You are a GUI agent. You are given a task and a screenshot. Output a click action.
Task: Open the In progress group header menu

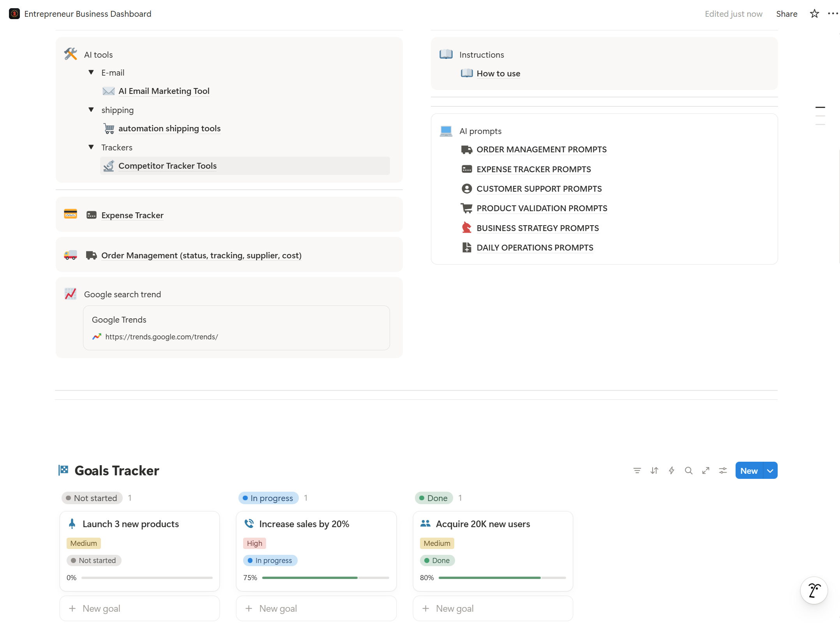268,498
